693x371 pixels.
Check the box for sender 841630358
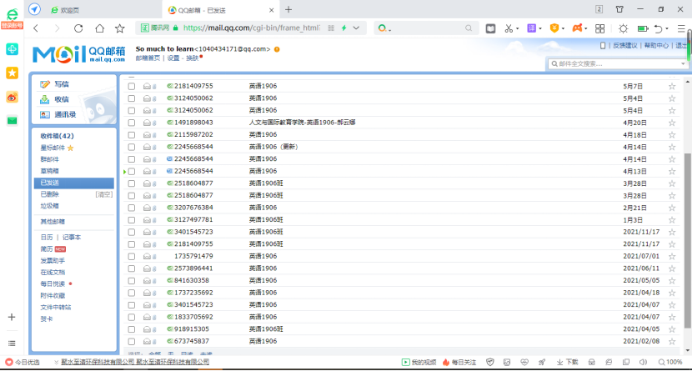131,280
